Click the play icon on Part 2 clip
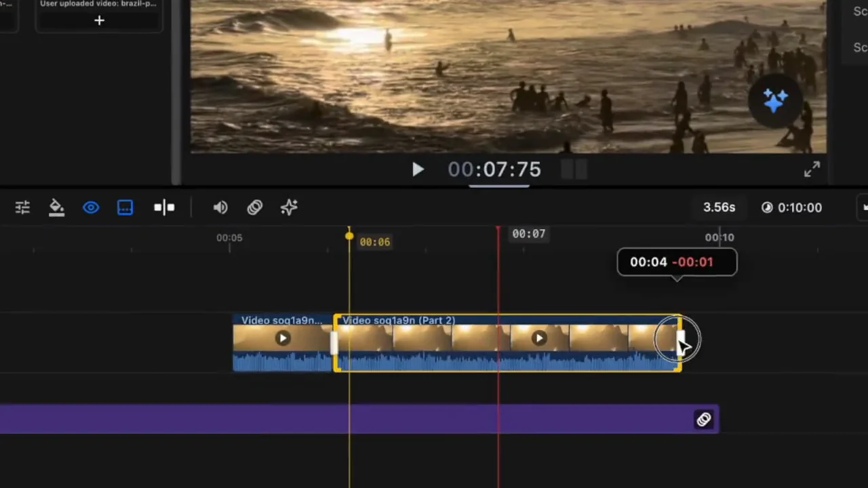 (x=539, y=338)
